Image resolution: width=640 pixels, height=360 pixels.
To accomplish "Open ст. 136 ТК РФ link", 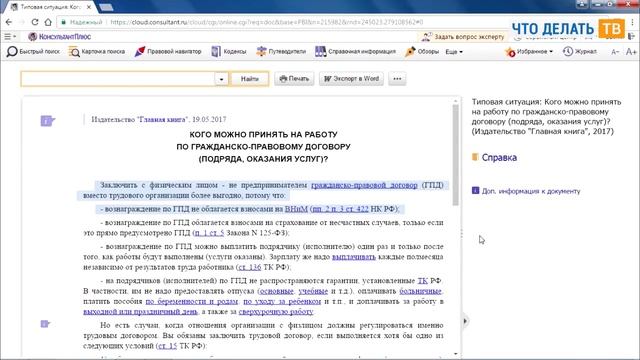I will pyautogui.click(x=249, y=267).
